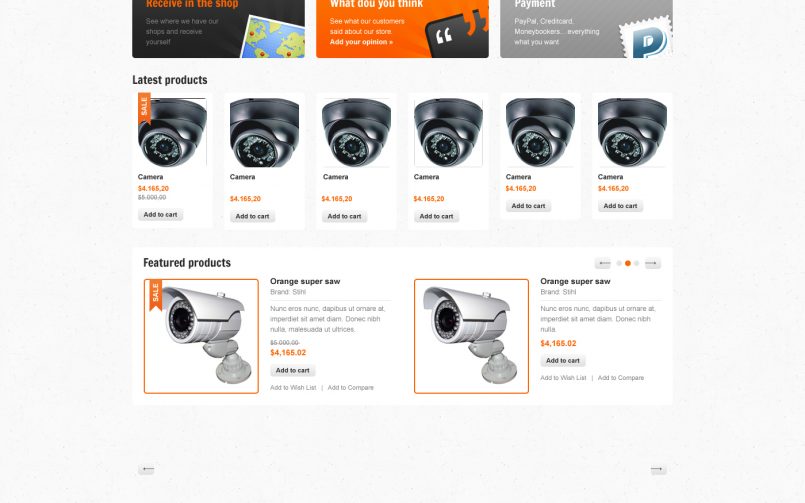Select the first carousel pagination dot
Screen dimensions: 805x503
click(x=619, y=263)
